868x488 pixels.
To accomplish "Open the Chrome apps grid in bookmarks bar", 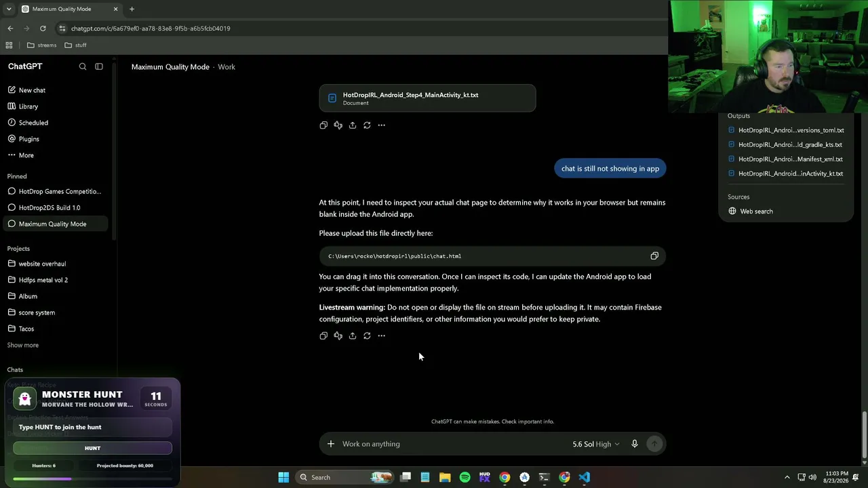I will [9, 45].
